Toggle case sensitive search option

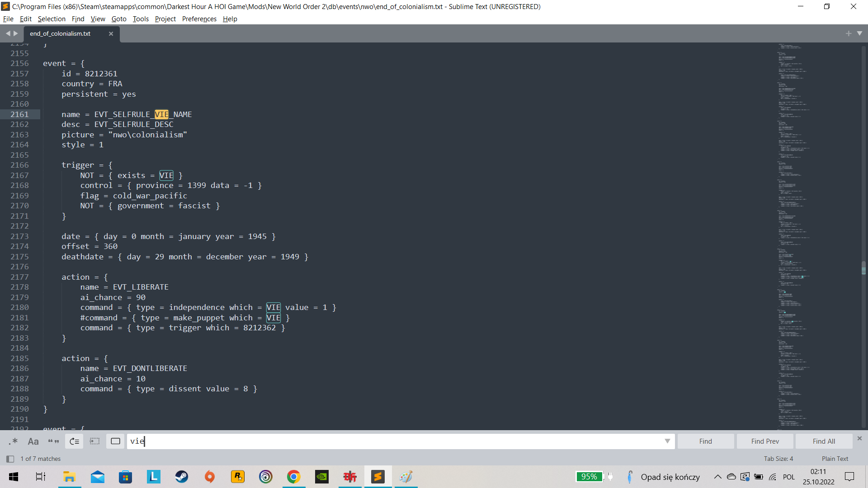[33, 441]
